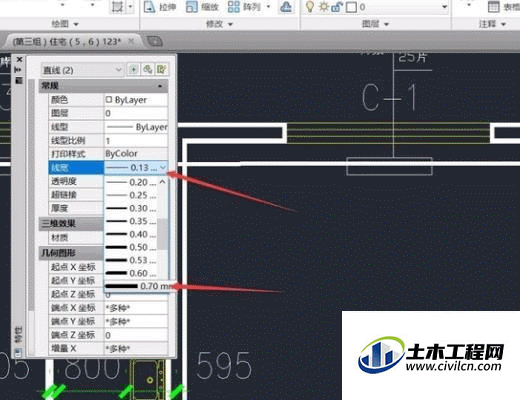Click the 拉伸 (Stretch) tool
The width and height of the screenshot is (520, 400).
click(x=160, y=7)
